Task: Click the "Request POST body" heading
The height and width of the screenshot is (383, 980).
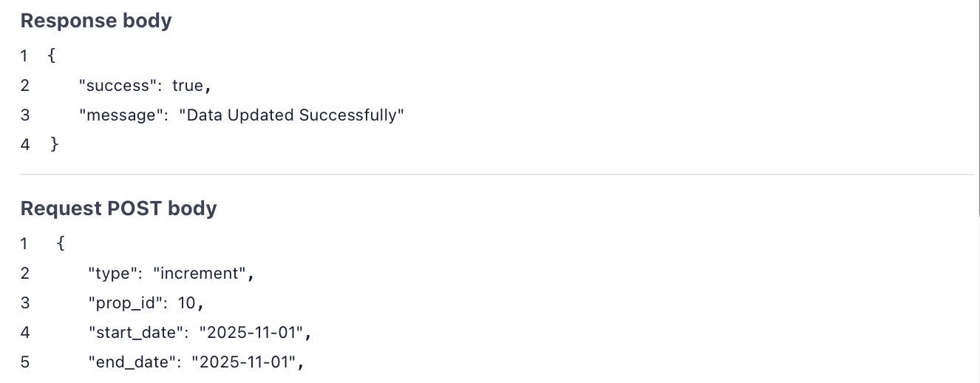Action: pos(118,209)
